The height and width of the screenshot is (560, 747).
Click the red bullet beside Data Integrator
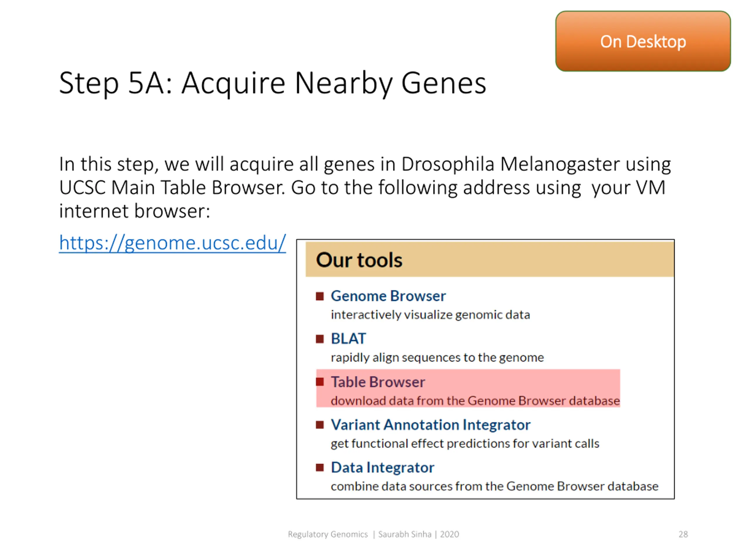click(320, 468)
